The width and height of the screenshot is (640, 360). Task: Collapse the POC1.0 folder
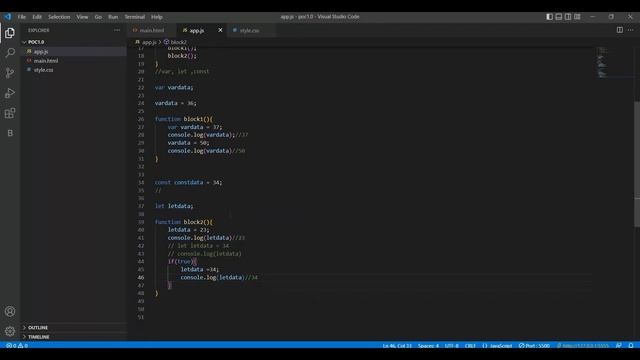click(x=73, y=42)
